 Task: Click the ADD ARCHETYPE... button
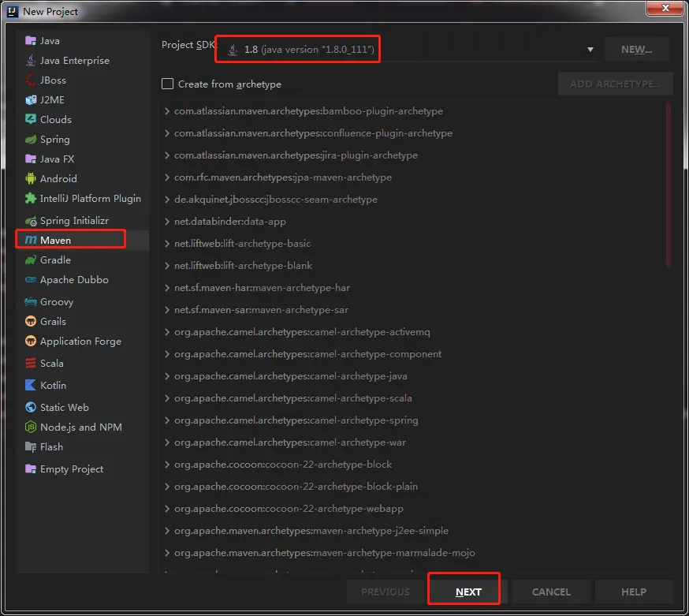pos(615,84)
